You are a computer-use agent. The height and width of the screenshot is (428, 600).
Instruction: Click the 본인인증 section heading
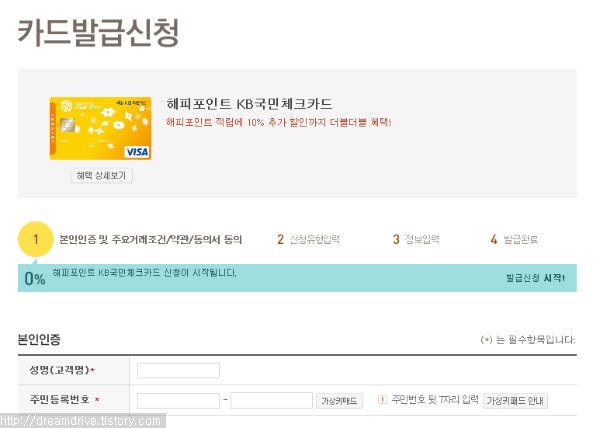click(39, 339)
